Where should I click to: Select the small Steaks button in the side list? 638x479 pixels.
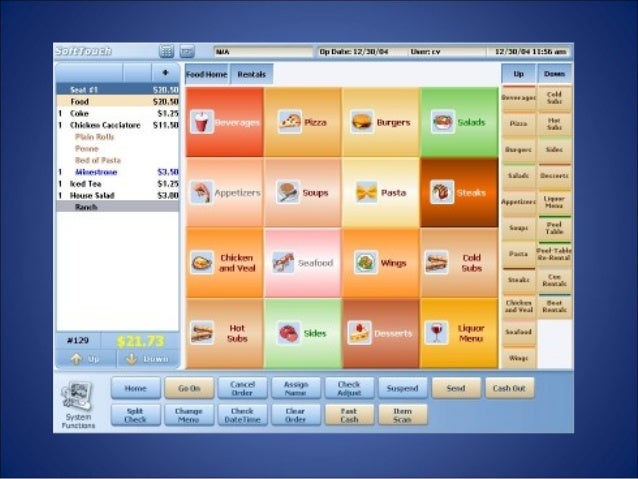[518, 280]
